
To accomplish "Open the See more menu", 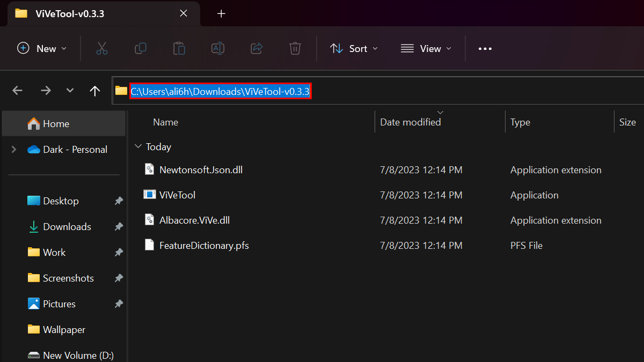I will pyautogui.click(x=485, y=48).
